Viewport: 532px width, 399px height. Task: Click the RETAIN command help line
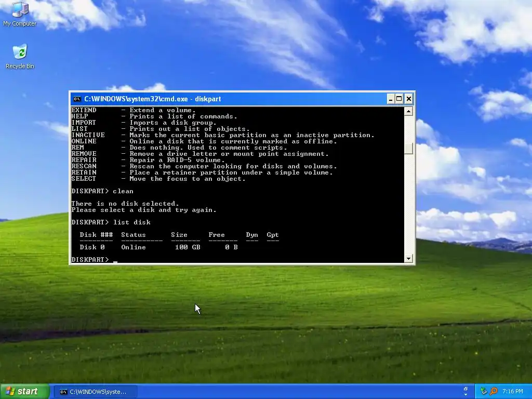tap(202, 172)
